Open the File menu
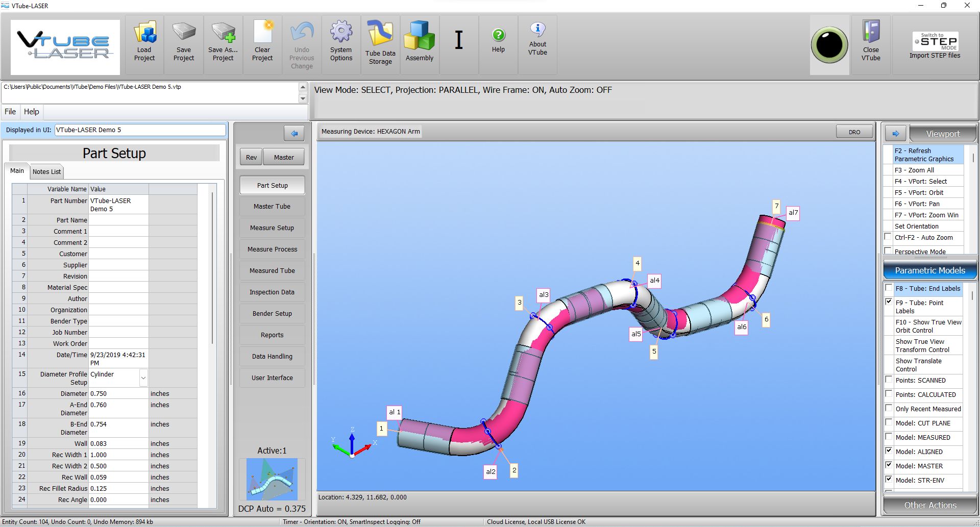This screenshot has height=527, width=980. [x=10, y=112]
